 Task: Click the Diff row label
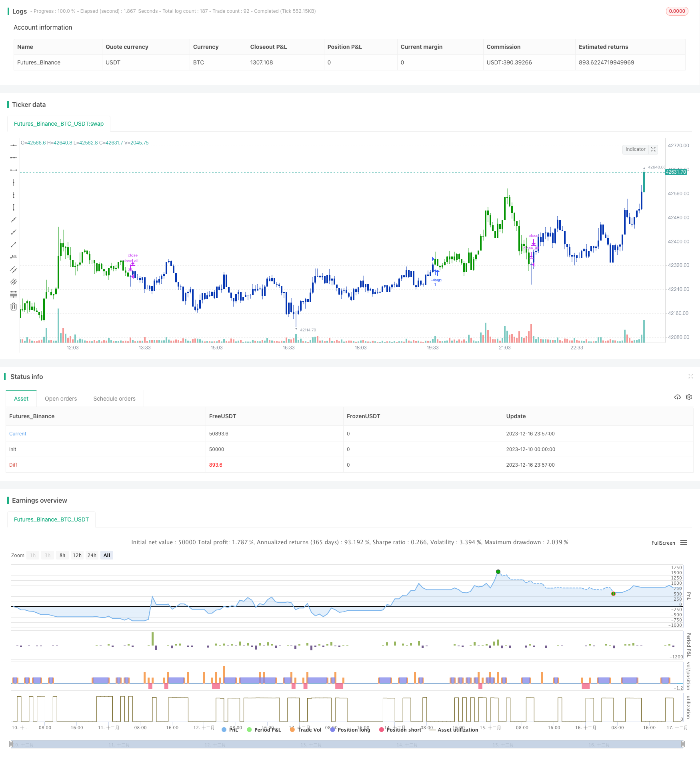click(13, 465)
